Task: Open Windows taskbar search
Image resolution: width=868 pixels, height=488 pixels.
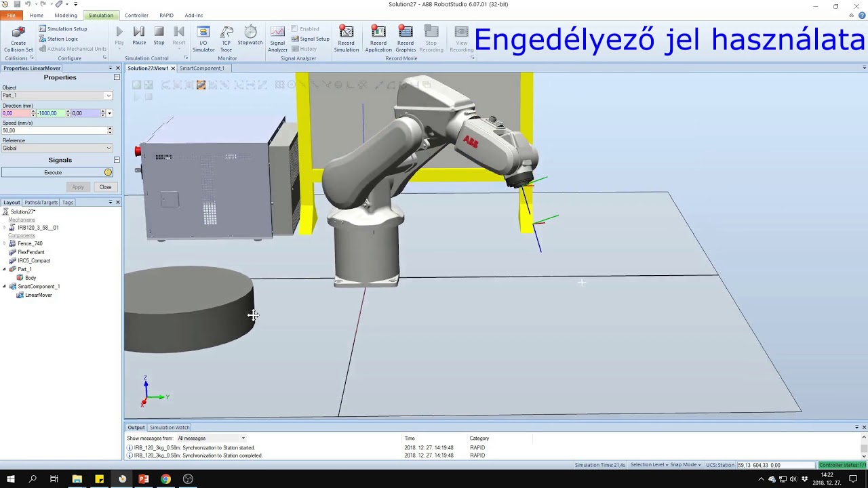Action: pos(33,479)
